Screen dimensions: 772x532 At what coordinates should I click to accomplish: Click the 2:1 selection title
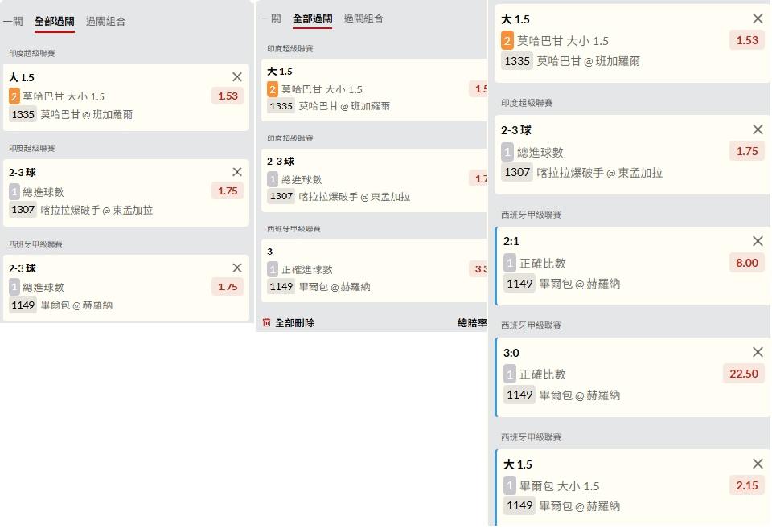pyautogui.click(x=511, y=241)
